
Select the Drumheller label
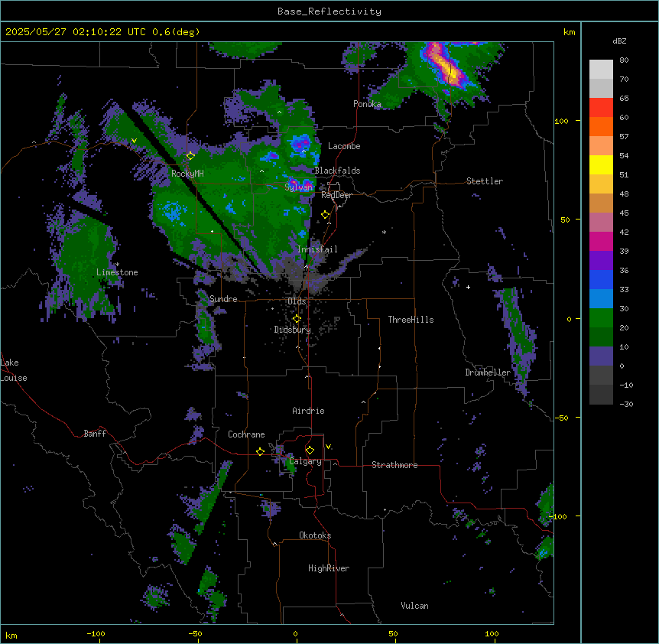point(488,373)
